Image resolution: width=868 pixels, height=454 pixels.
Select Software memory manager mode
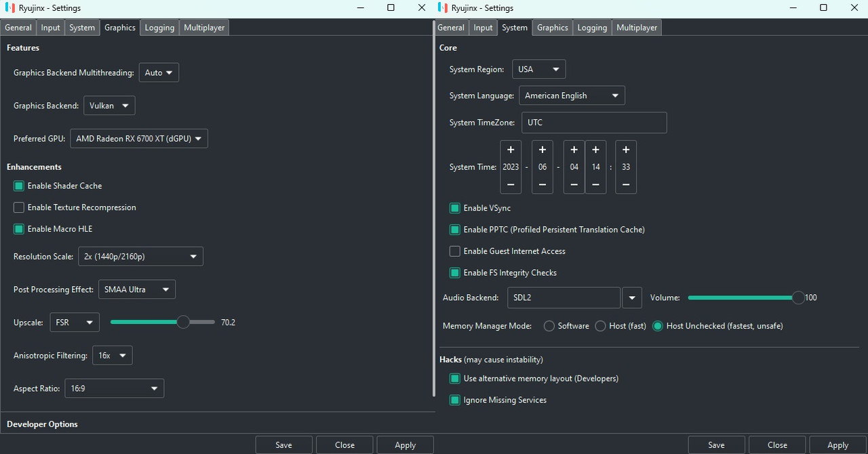click(549, 326)
